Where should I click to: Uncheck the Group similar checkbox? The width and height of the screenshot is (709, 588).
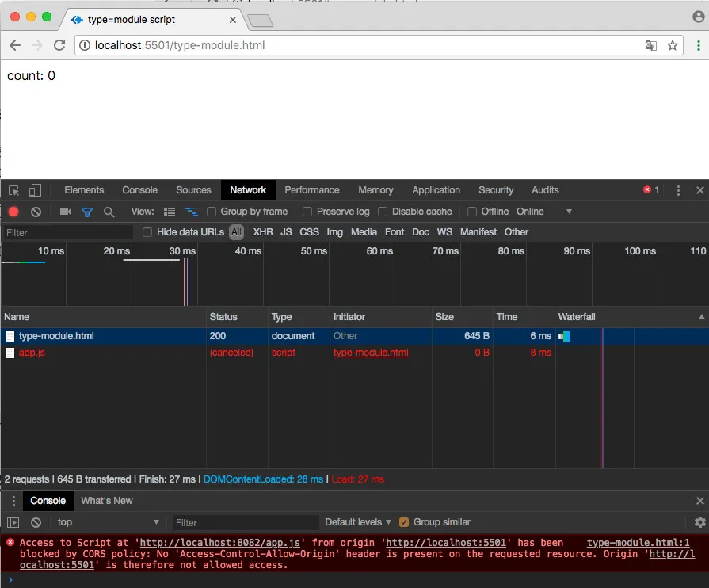coord(404,522)
